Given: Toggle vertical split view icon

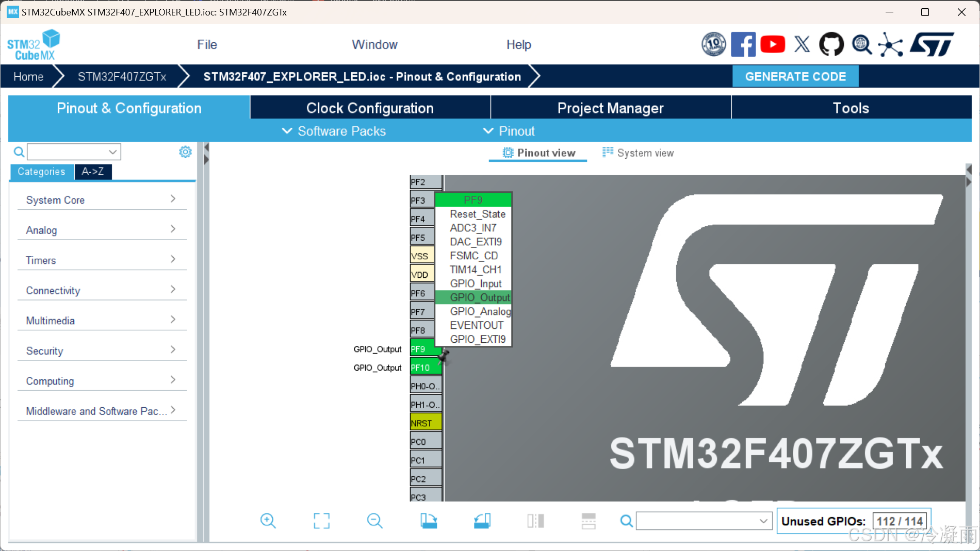Looking at the screenshot, I should tap(535, 521).
